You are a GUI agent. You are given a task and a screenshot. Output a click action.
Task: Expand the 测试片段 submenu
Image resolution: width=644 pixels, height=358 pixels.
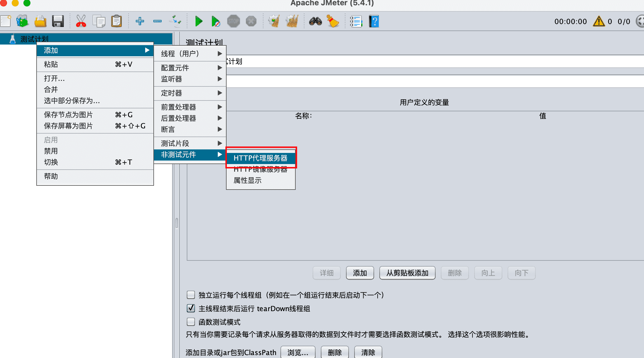pyautogui.click(x=190, y=143)
